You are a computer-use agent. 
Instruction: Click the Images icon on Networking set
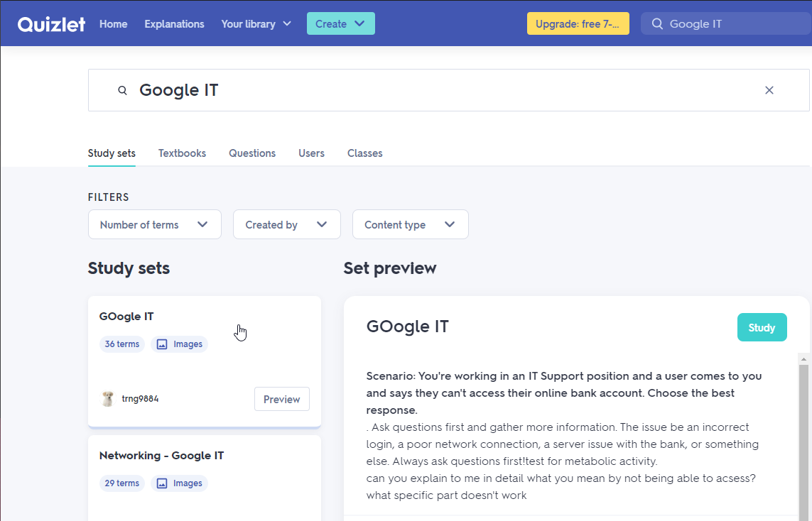[162, 483]
